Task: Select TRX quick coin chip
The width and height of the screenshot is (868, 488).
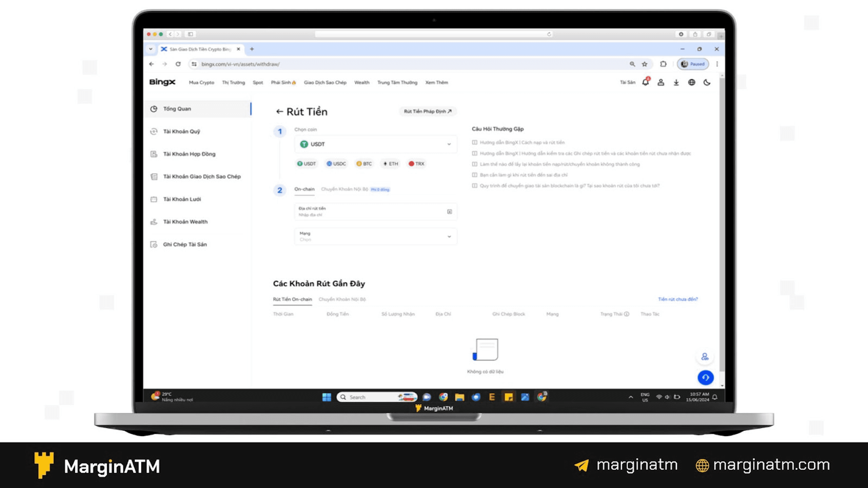Action: click(416, 164)
